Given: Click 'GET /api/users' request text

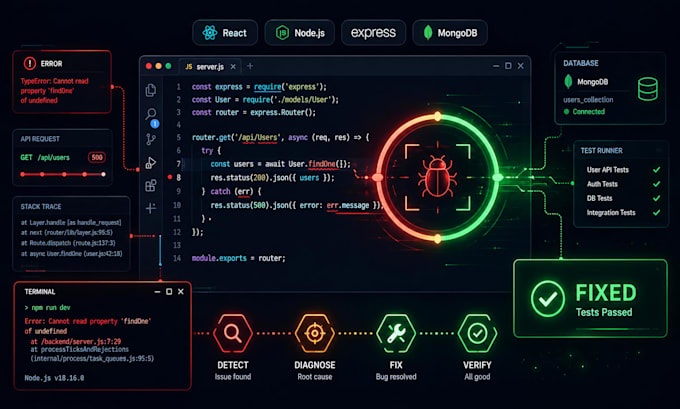Looking at the screenshot, I should (x=45, y=157).
